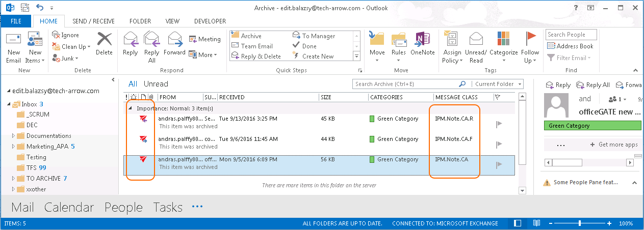Open the FILE tab

[16, 21]
